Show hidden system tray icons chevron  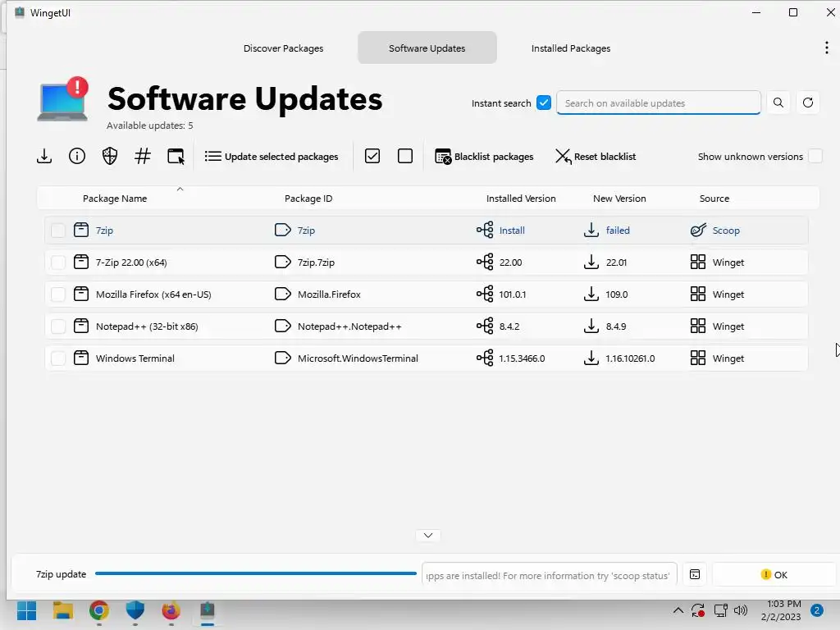(x=678, y=610)
